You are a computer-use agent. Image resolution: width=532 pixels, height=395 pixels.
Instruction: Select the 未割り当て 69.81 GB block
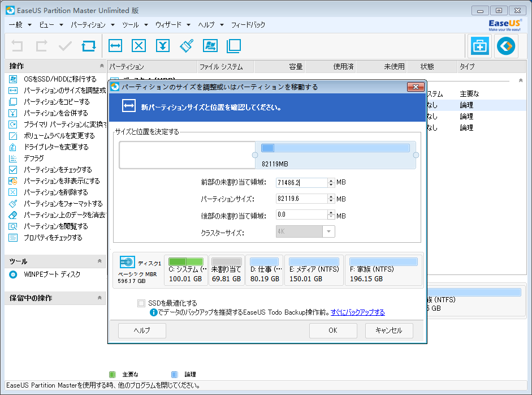click(226, 271)
